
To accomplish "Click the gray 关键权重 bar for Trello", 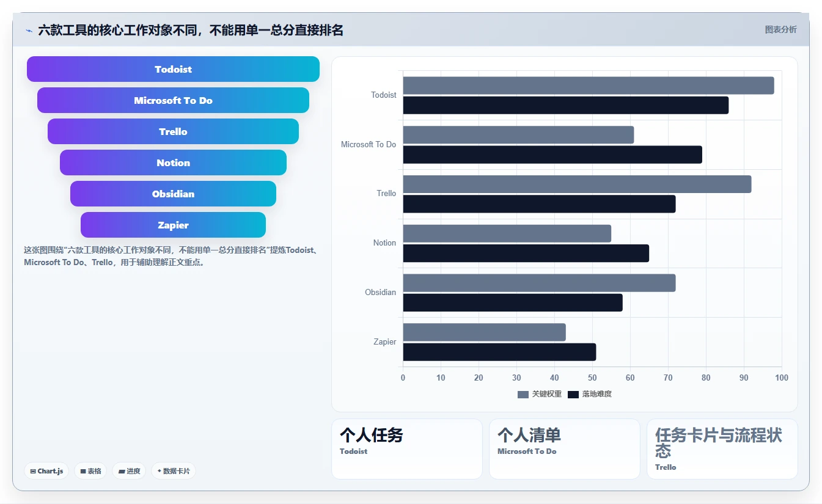I will tap(577, 184).
